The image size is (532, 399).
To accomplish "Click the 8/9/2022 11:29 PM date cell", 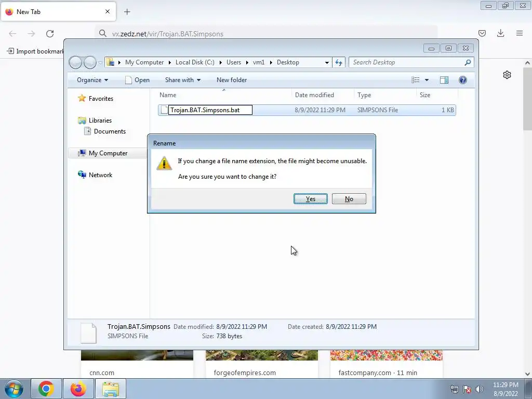I will coord(320,110).
